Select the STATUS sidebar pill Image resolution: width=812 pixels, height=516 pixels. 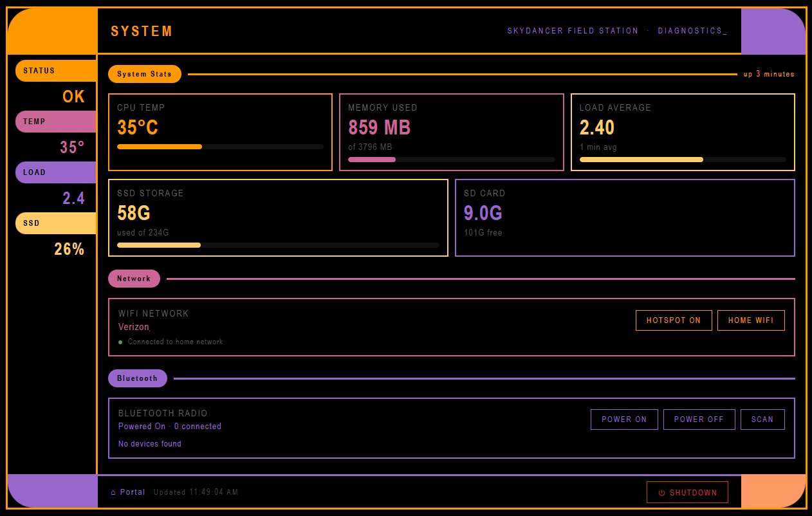[55, 71]
